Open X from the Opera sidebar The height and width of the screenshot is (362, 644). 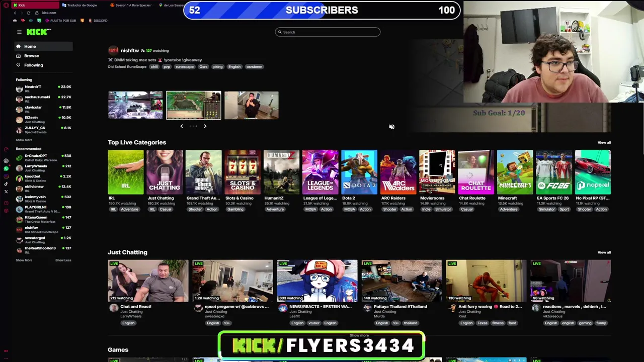pyautogui.click(x=6, y=192)
